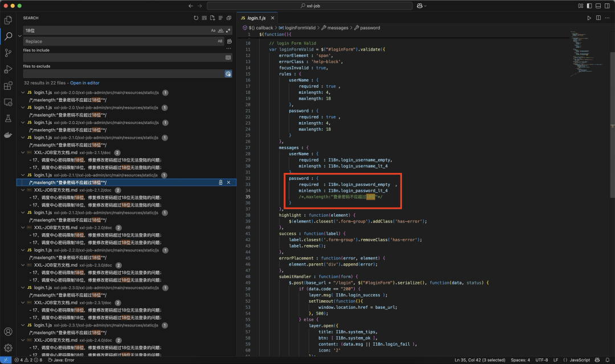
Task: Toggle primary side bar visibility
Action: [x=589, y=6]
